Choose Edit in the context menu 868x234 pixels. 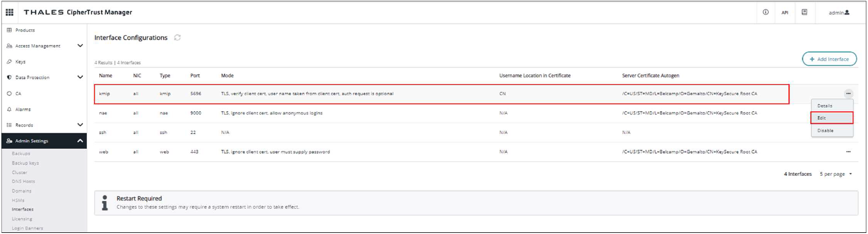(832, 118)
